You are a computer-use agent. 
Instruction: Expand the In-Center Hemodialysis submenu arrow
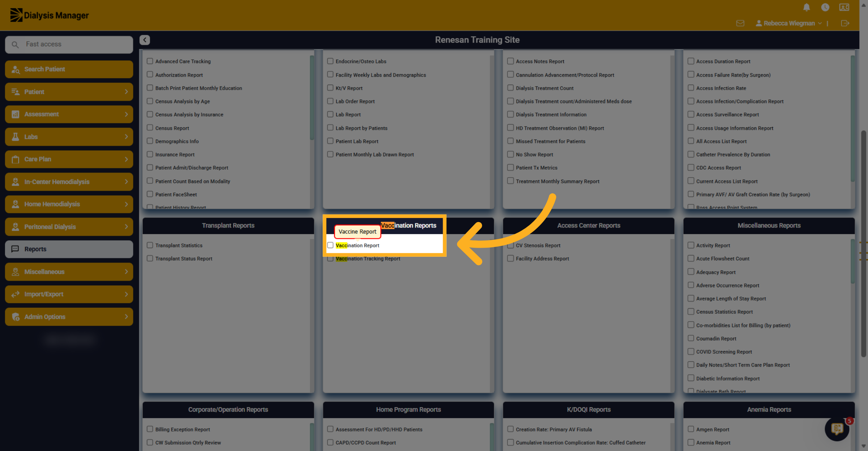[126, 182]
